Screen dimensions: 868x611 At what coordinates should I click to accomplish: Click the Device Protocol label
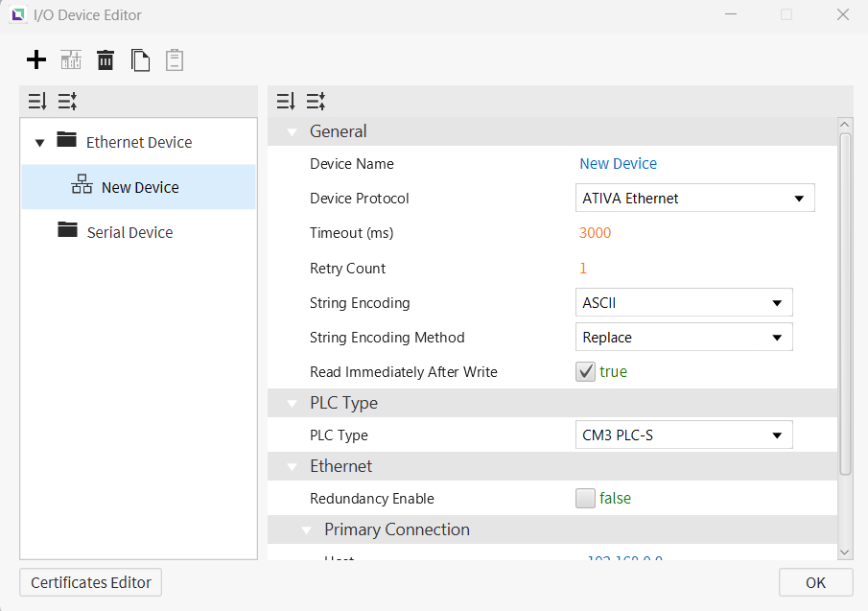point(360,199)
